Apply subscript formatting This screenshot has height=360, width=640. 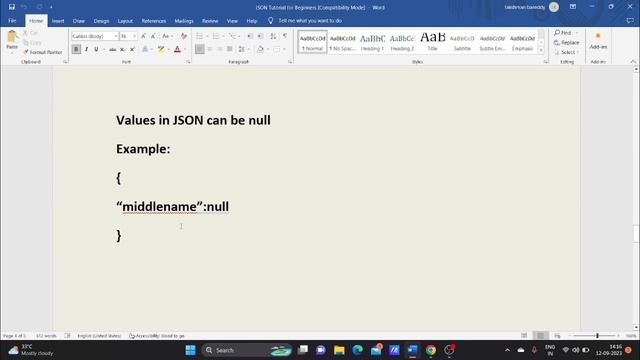coord(122,49)
